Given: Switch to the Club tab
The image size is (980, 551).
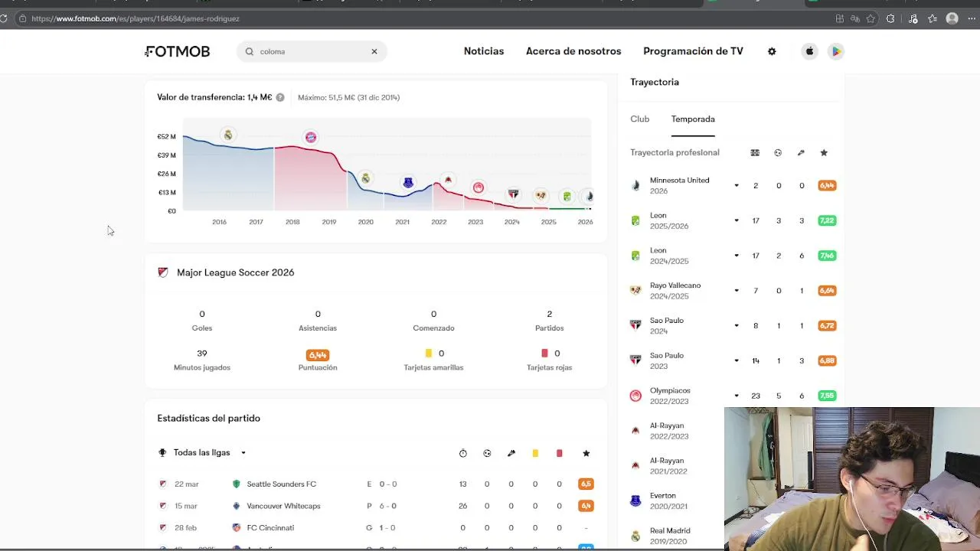Looking at the screenshot, I should pyautogui.click(x=640, y=119).
